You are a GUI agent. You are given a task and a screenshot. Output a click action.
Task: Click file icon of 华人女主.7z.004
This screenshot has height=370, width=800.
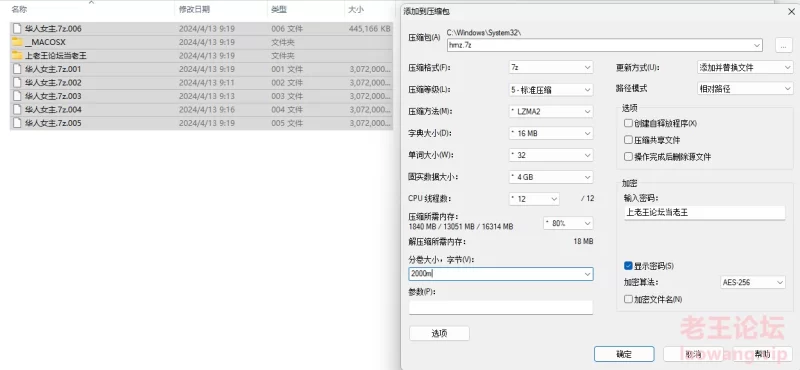tap(17, 109)
